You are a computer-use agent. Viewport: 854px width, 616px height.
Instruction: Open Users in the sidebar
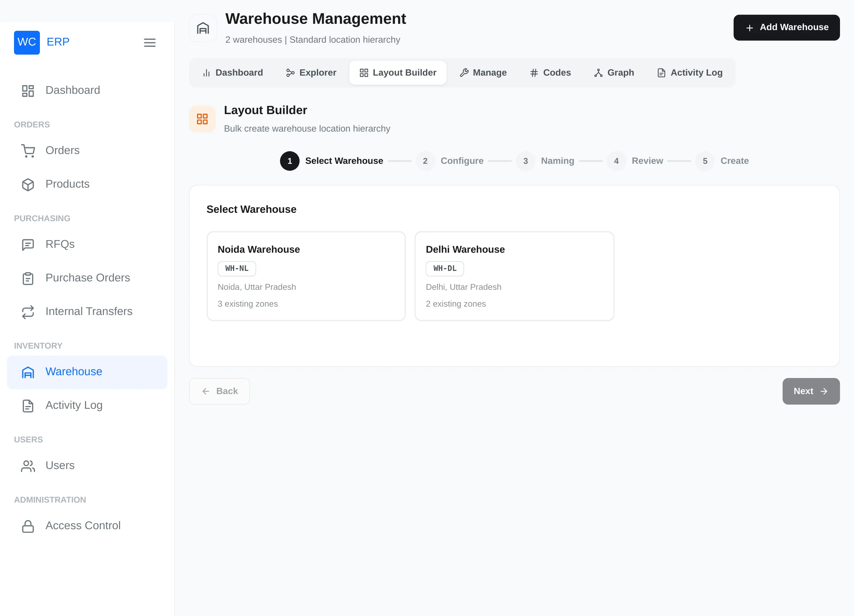pos(87,466)
